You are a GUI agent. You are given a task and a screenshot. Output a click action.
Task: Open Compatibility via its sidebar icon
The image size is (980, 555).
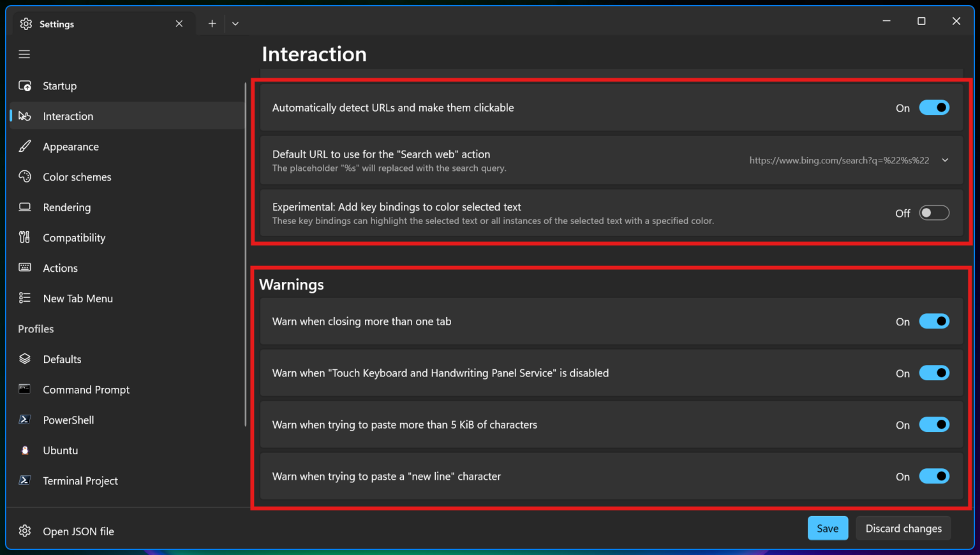coord(25,237)
